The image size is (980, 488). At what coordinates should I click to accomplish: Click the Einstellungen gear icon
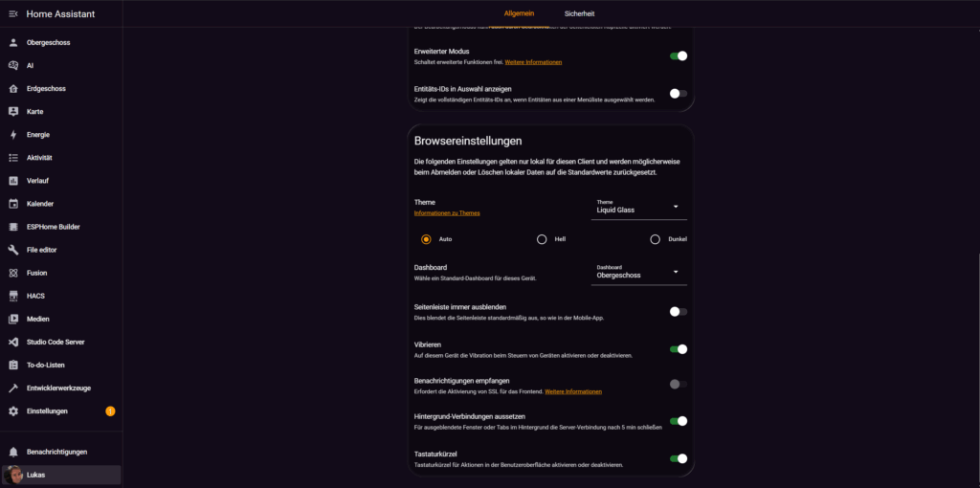click(x=13, y=411)
